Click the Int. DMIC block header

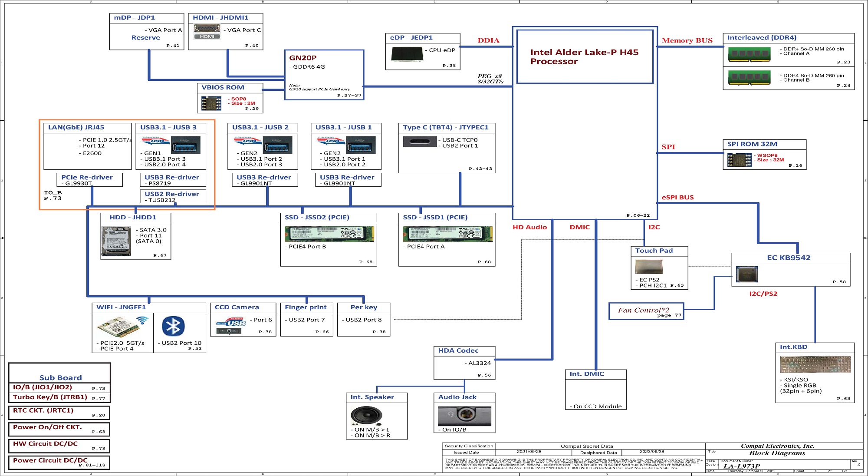click(x=596, y=374)
